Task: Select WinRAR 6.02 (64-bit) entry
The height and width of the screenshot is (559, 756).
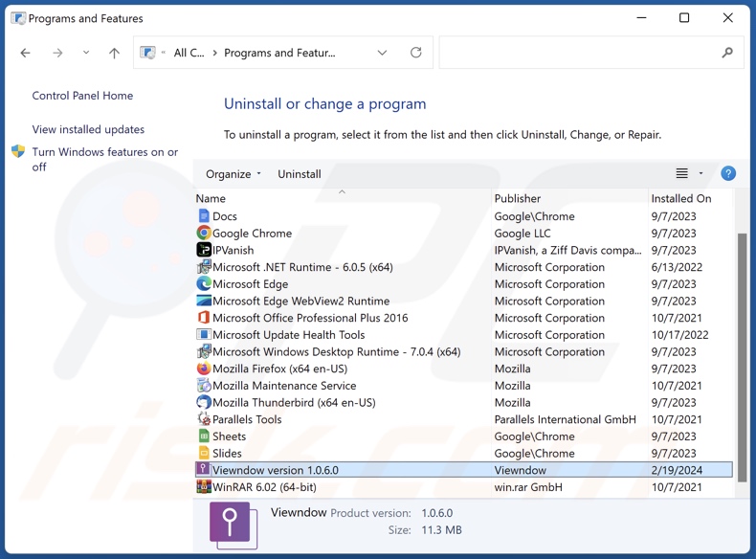Action: (264, 487)
